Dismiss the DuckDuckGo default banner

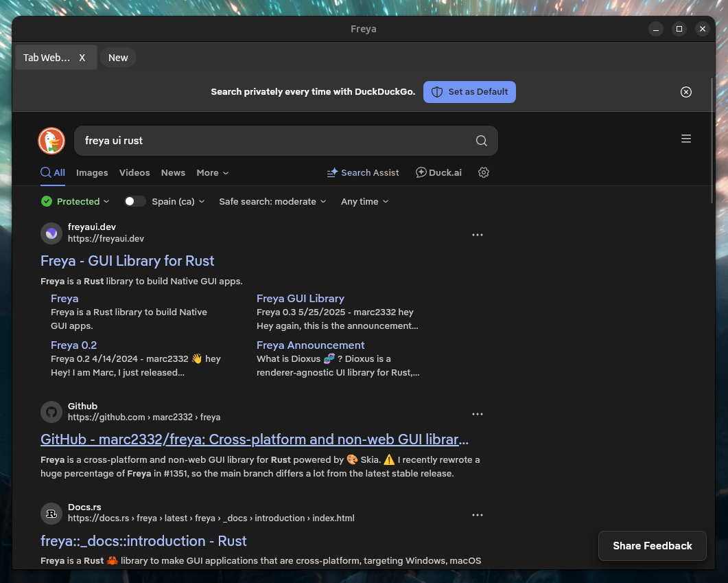click(685, 92)
